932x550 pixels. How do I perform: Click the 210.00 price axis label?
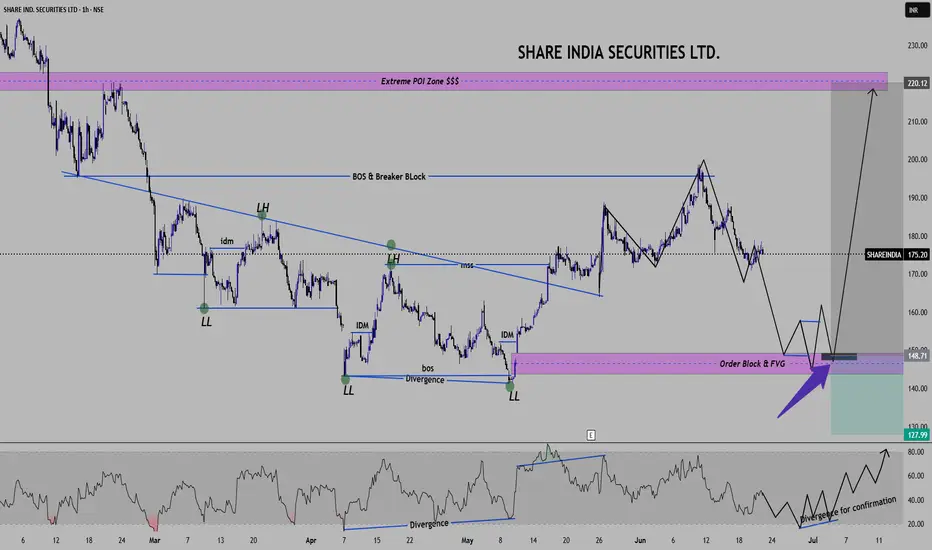[x=917, y=121]
